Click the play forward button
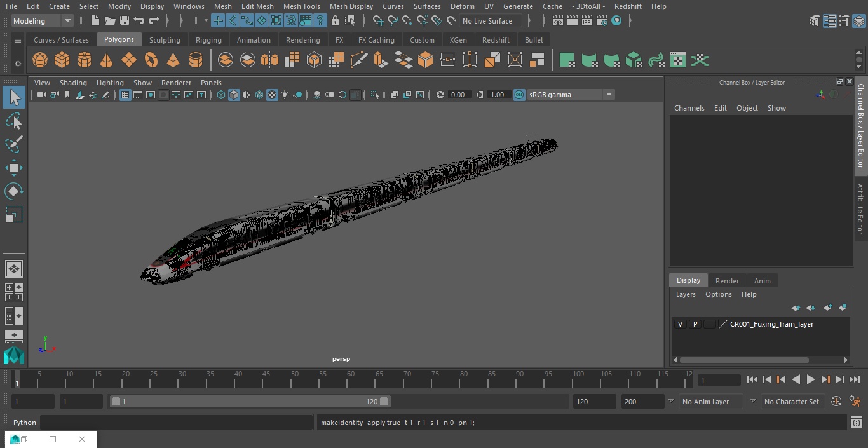The height and width of the screenshot is (448, 868). [x=811, y=379]
